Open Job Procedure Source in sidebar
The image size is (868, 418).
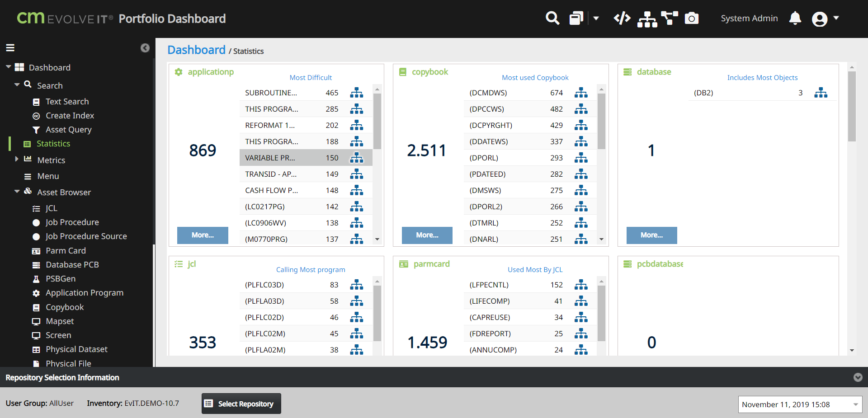tap(86, 236)
